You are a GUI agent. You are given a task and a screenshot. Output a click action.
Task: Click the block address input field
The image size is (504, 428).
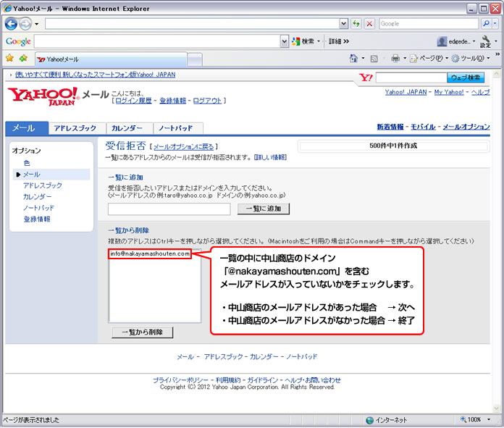click(x=169, y=209)
